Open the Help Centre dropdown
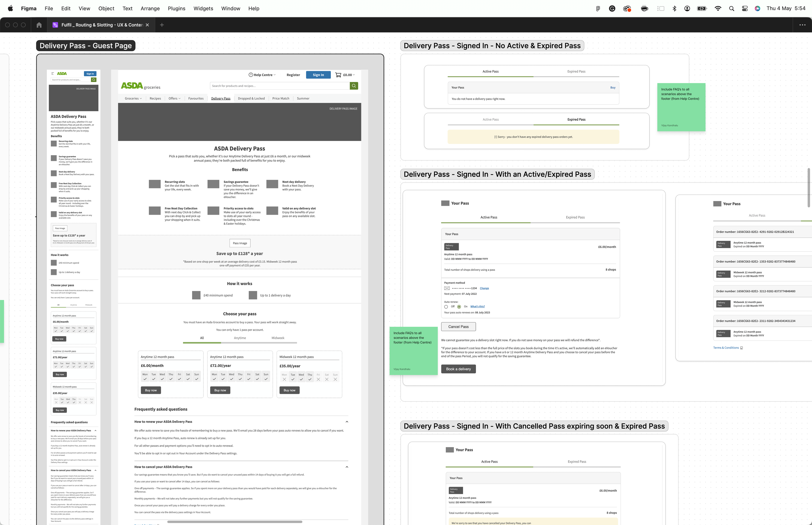This screenshot has height=525, width=812. pos(262,75)
